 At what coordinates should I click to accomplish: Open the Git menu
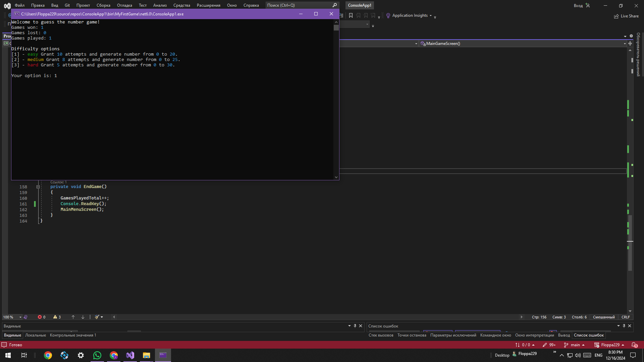pyautogui.click(x=67, y=5)
